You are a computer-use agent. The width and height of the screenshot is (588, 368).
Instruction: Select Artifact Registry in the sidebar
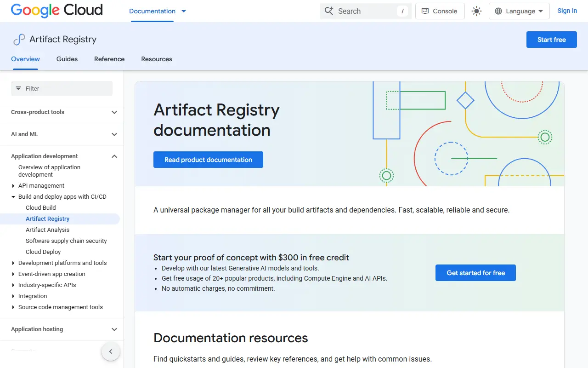coord(48,219)
